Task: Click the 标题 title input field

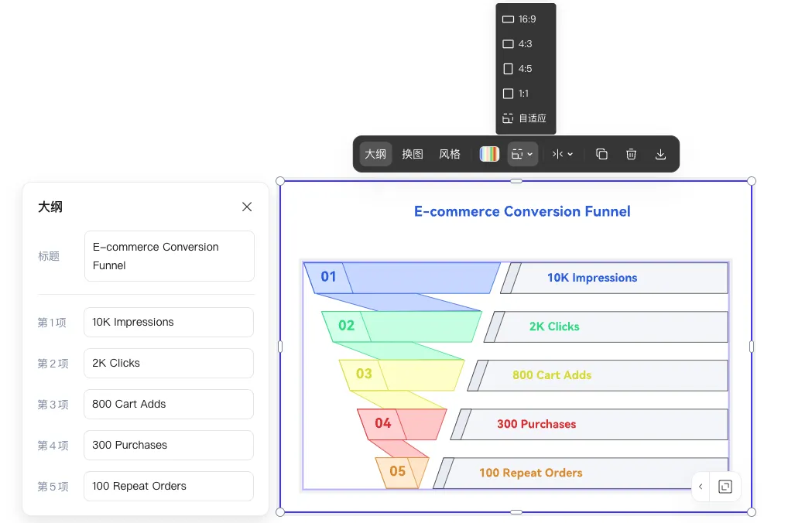Action: [x=169, y=256]
